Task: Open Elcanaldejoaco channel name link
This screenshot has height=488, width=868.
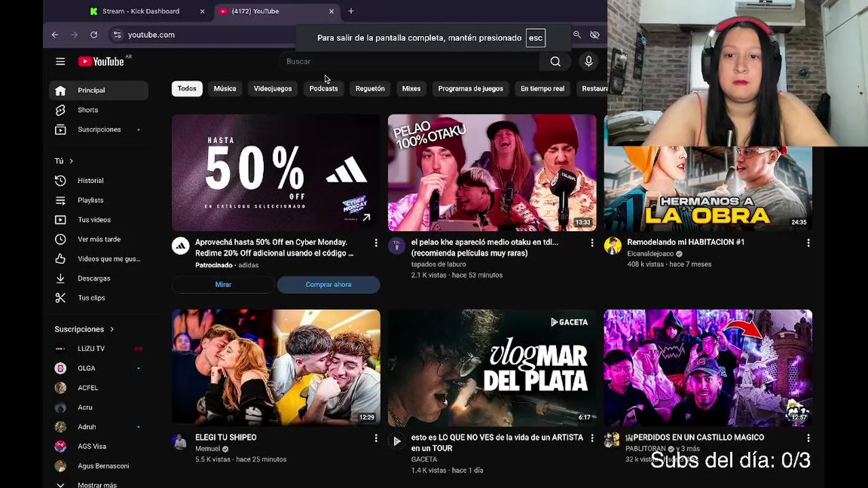Action: (x=650, y=253)
